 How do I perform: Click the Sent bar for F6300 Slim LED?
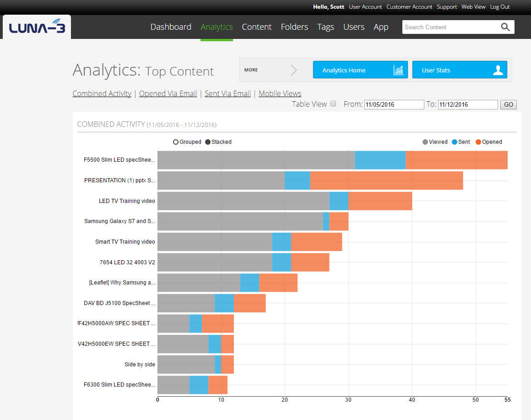click(199, 385)
